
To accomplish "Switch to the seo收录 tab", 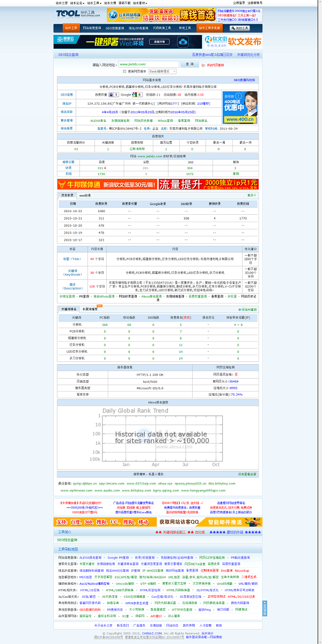I will [85, 196].
